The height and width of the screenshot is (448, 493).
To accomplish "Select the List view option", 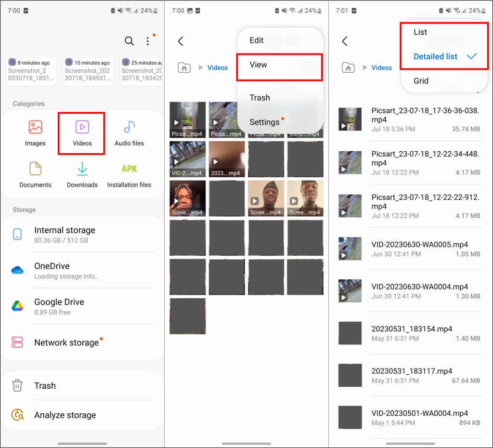I will point(420,32).
